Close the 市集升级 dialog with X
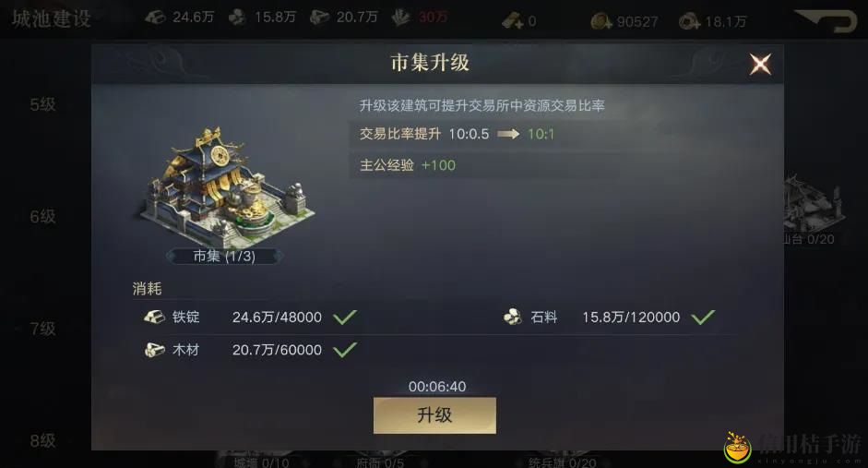The width and height of the screenshot is (868, 468). (760, 65)
